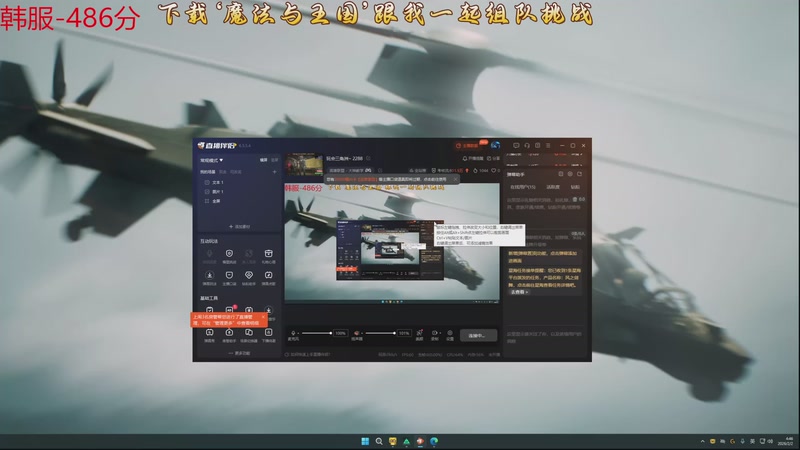Open microphone device dropdown arrow

click(x=298, y=333)
